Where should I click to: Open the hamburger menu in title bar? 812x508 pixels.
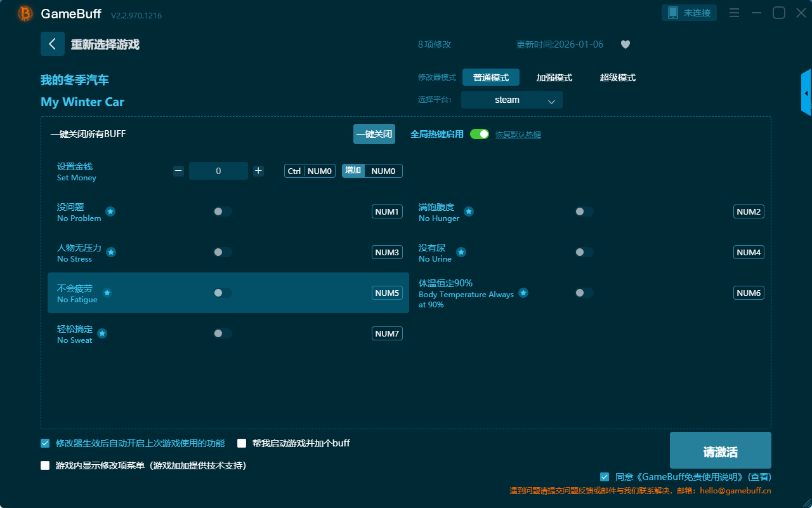click(x=734, y=13)
